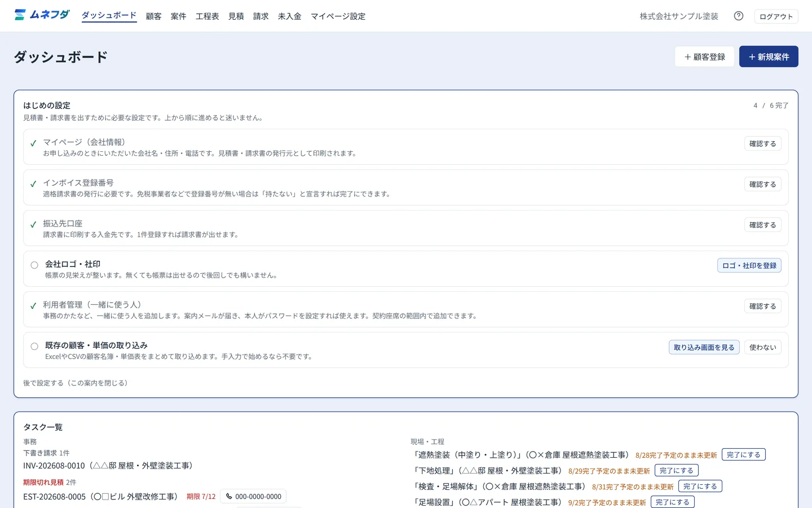The height and width of the screenshot is (508, 812).
Task: Click the 株式会社サンプル塗装 company name
Action: coord(679,16)
